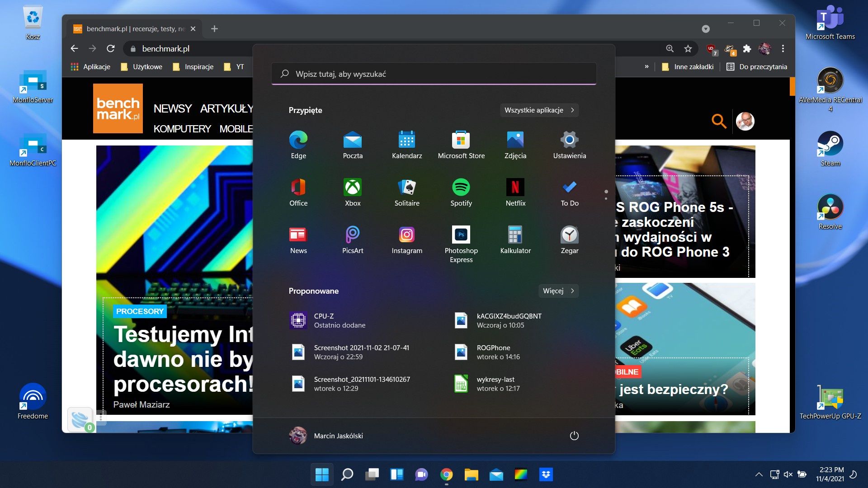The image size is (868, 488).
Task: Open Widgets from taskbar
Action: point(396,474)
